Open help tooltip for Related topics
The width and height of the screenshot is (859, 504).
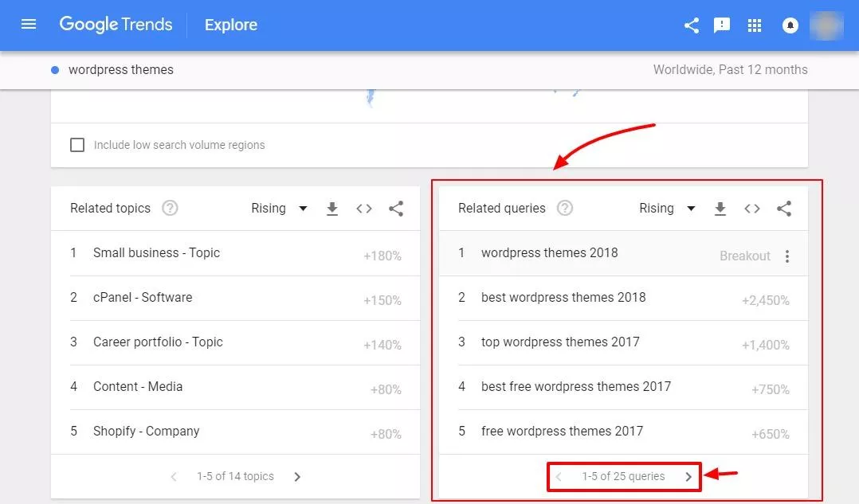[170, 208]
